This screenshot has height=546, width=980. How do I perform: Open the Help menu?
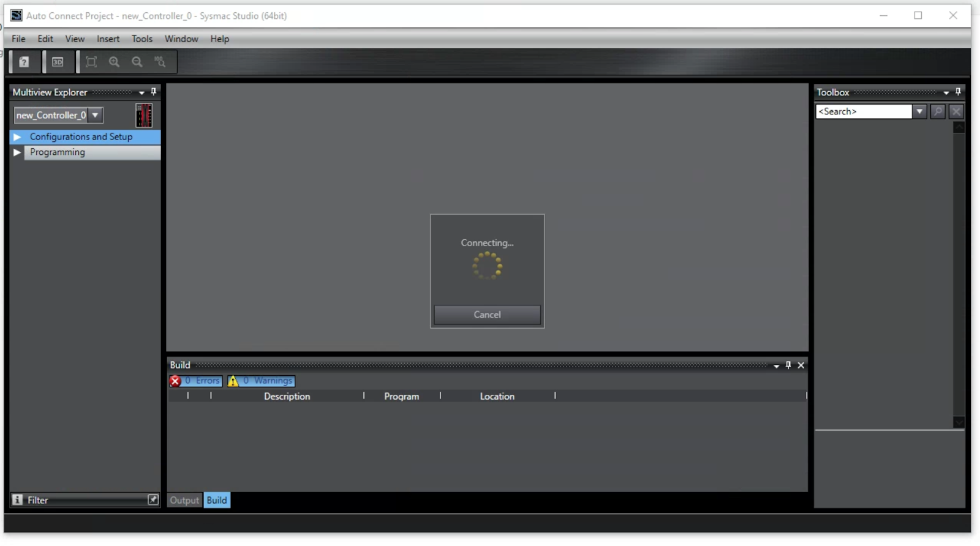click(219, 39)
